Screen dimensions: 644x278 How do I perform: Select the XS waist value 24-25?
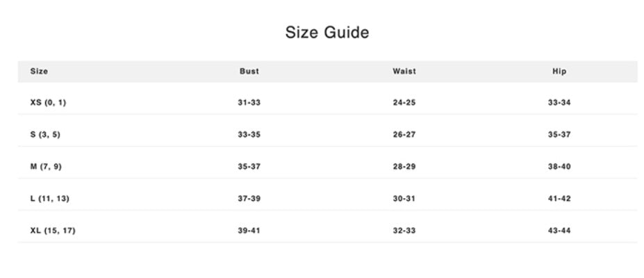(x=404, y=103)
